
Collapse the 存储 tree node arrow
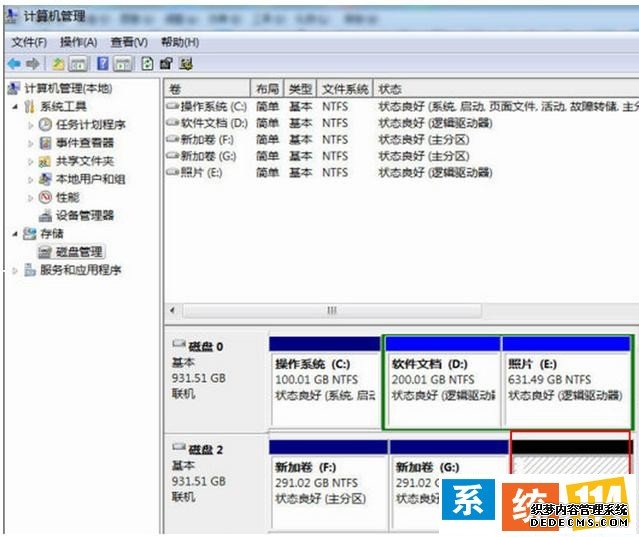pos(15,234)
